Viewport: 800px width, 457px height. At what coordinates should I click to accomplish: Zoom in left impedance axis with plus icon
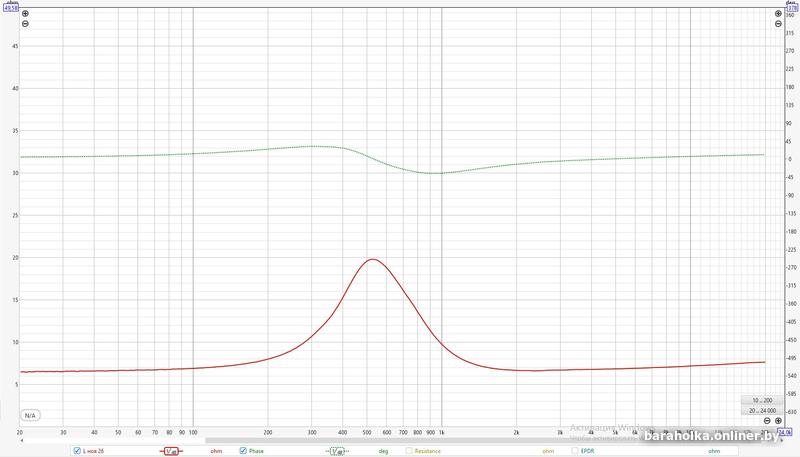(x=25, y=14)
